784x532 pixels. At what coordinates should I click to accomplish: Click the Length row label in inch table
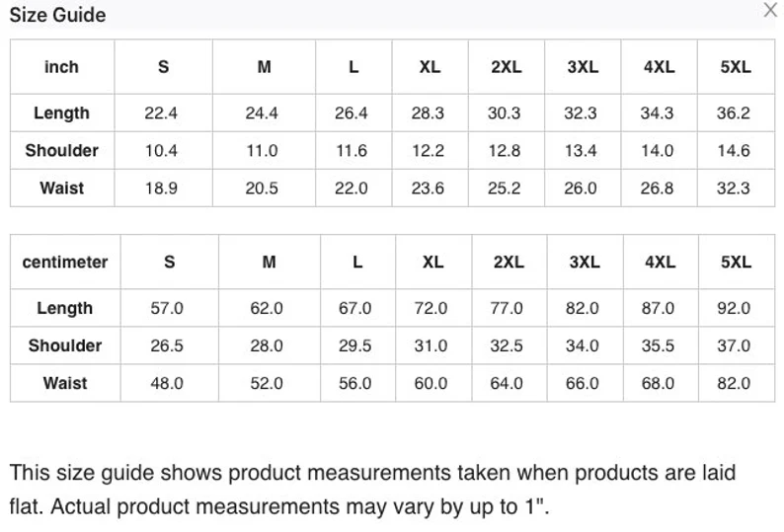[x=61, y=114]
